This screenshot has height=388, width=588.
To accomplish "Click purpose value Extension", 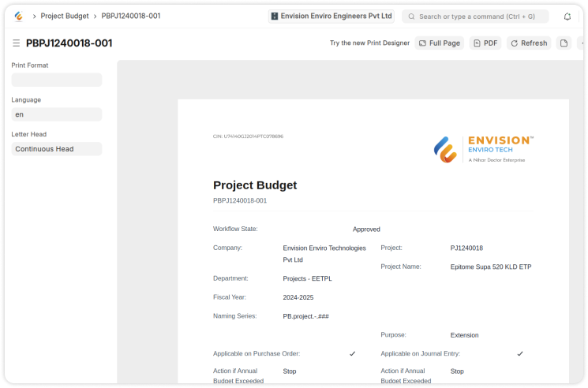I will pos(464,335).
